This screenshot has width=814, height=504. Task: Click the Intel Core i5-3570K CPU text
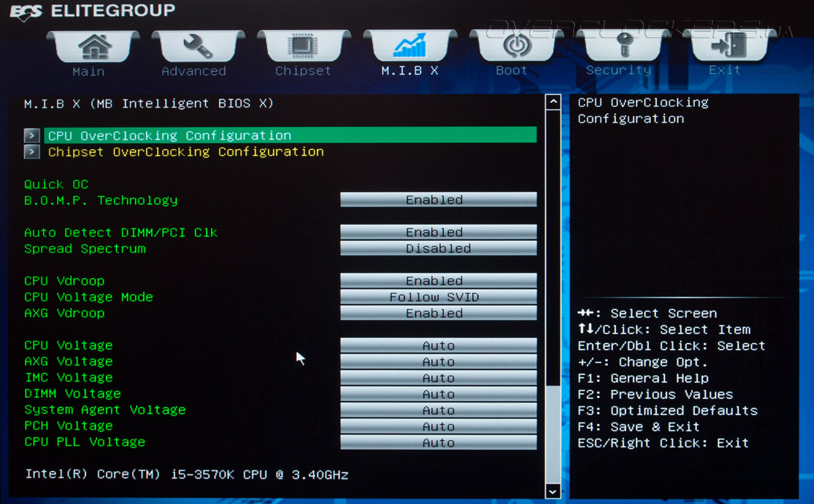[187, 475]
